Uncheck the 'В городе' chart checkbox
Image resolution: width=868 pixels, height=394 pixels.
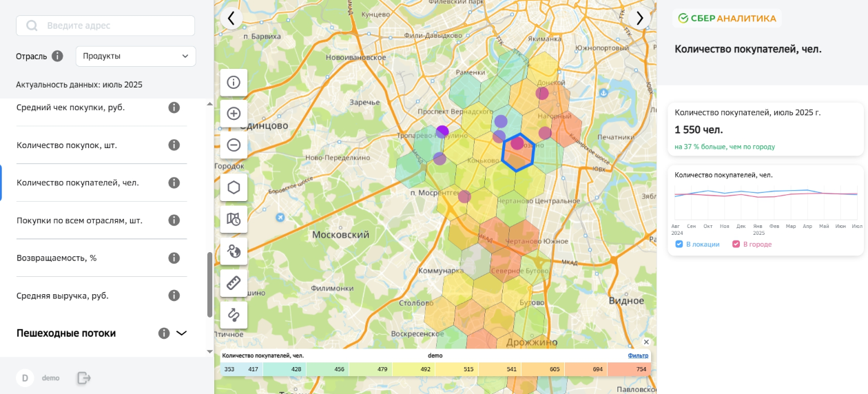736,245
